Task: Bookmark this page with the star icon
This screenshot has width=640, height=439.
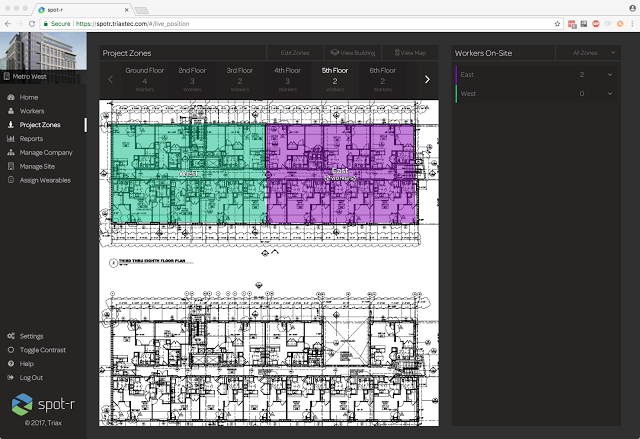Action: tap(557, 24)
